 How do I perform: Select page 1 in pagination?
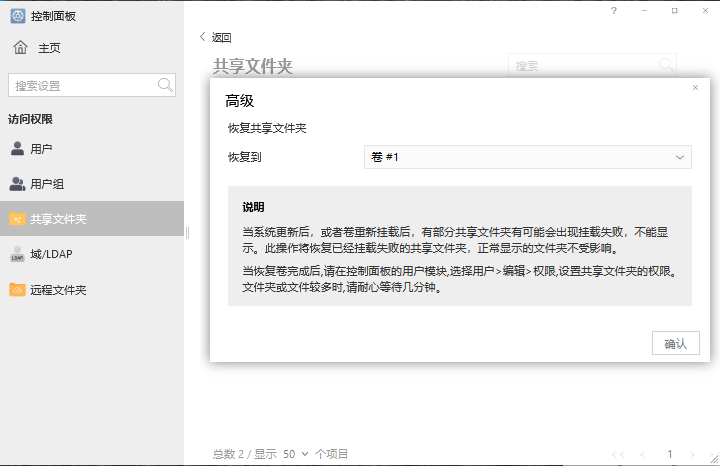pyautogui.click(x=670, y=454)
